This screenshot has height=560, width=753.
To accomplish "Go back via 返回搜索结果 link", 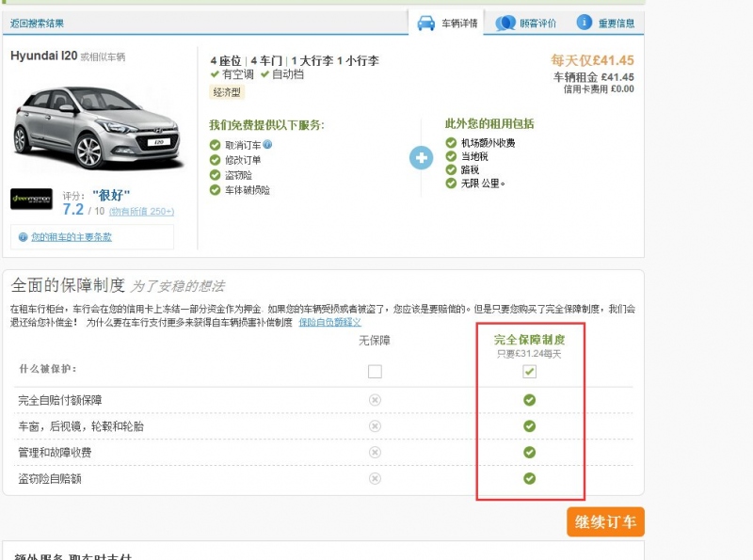I will pos(38,24).
